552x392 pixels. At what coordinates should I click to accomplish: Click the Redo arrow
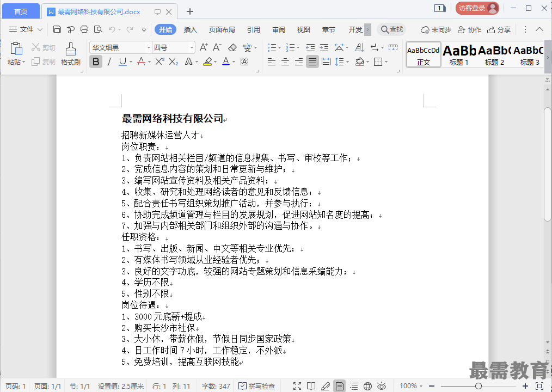coord(130,29)
